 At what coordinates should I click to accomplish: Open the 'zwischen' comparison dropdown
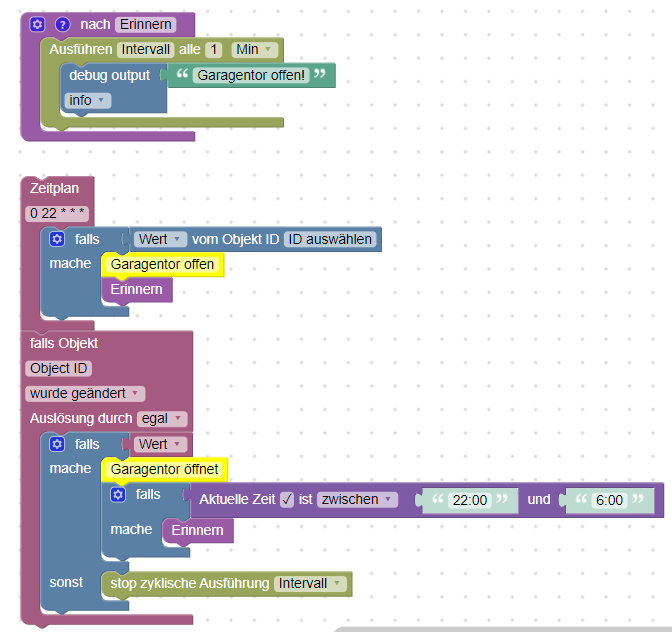pos(357,500)
